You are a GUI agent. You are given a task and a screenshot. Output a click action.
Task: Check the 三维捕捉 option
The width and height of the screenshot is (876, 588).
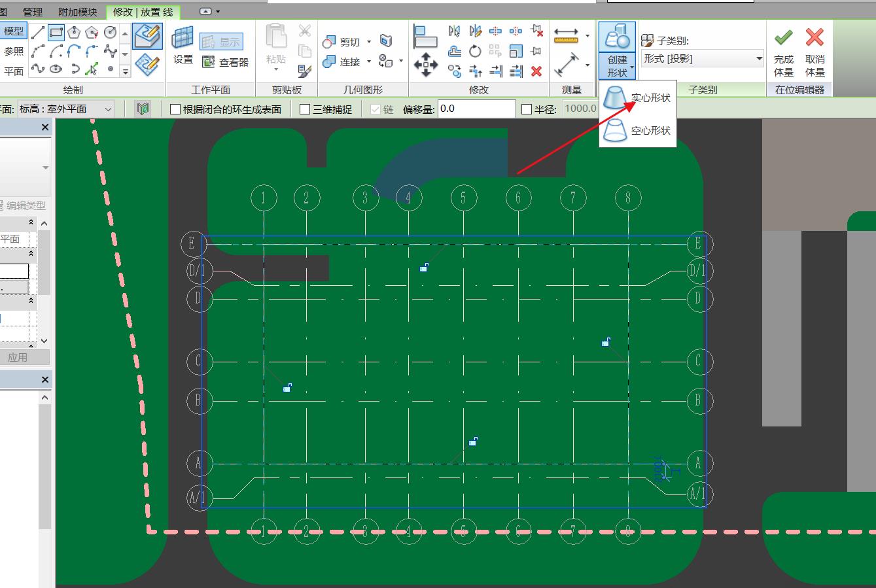[x=304, y=109]
